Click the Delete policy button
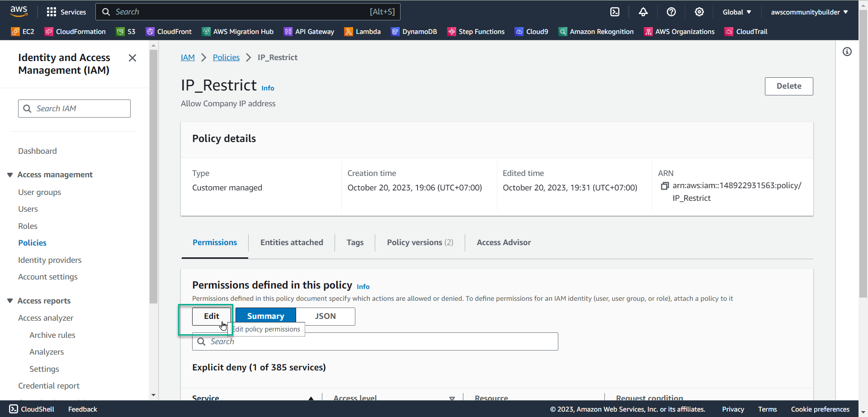This screenshot has width=868, height=417. [x=789, y=86]
